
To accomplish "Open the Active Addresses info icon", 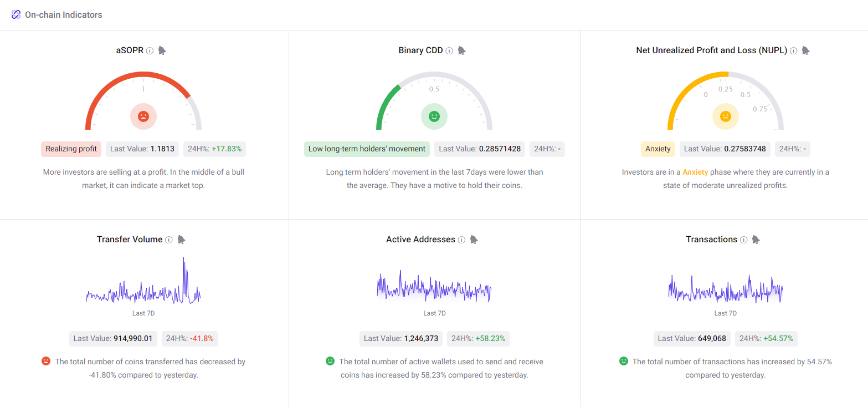I will click(461, 240).
